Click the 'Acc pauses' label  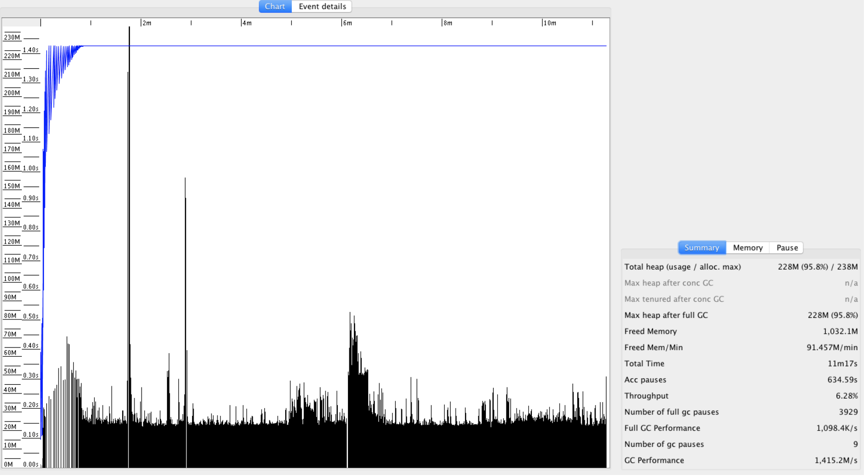(645, 380)
